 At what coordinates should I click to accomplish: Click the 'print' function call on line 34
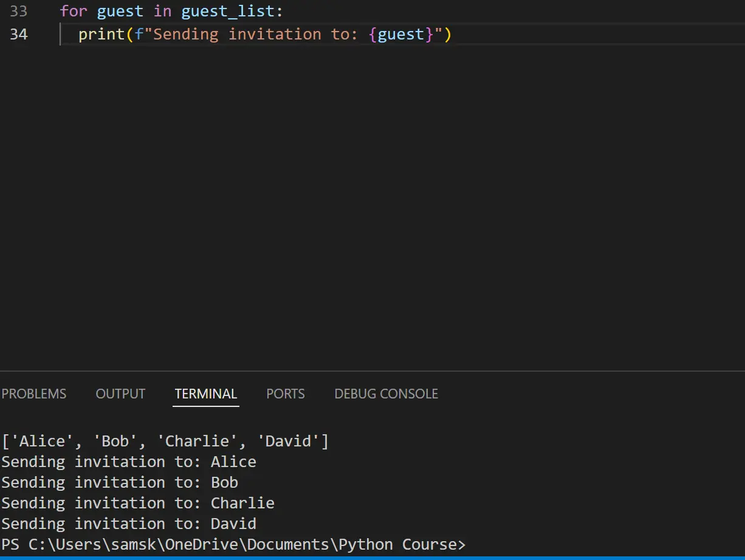click(101, 35)
